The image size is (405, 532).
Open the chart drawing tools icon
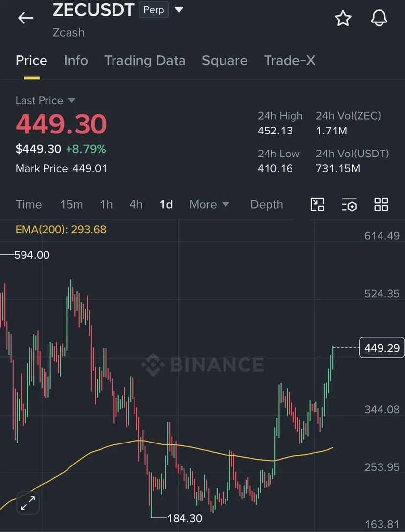[x=317, y=204]
